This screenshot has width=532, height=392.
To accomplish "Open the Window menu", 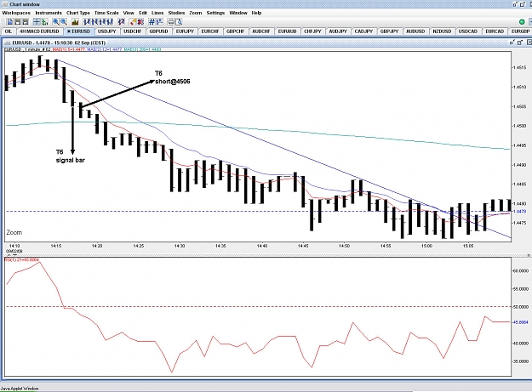I will point(238,13).
